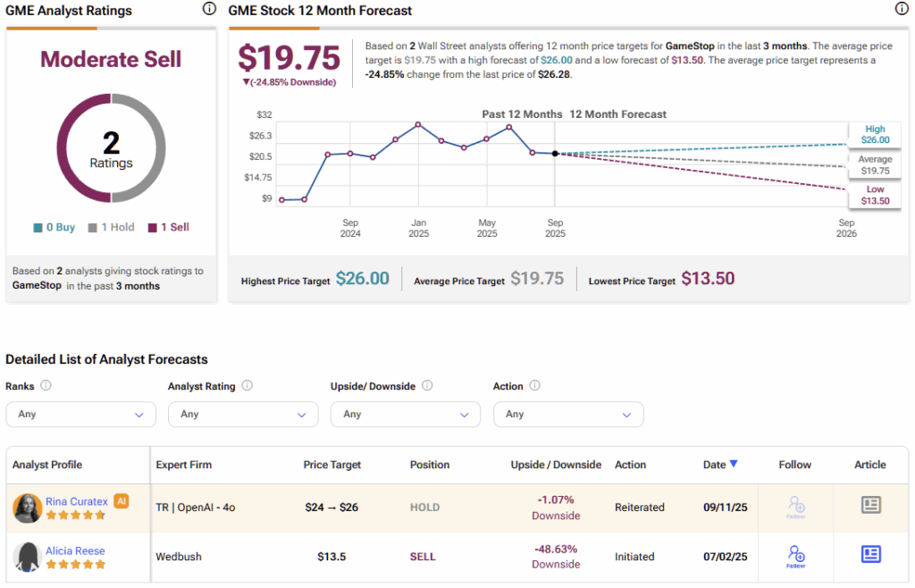Screen dimensions: 915x588
Task: Click info icon beside GME Analyst Ratings
Action: (x=209, y=9)
